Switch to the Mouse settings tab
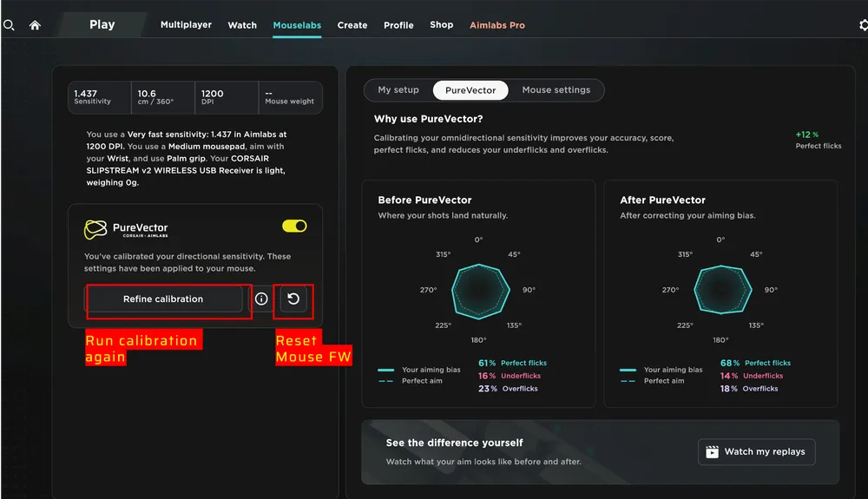The width and height of the screenshot is (868, 499). [556, 89]
